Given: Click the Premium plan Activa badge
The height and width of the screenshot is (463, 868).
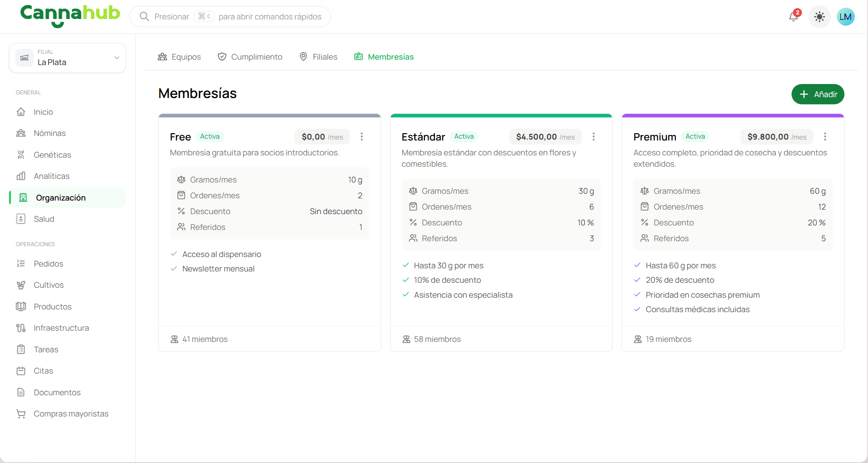Looking at the screenshot, I should click(695, 136).
